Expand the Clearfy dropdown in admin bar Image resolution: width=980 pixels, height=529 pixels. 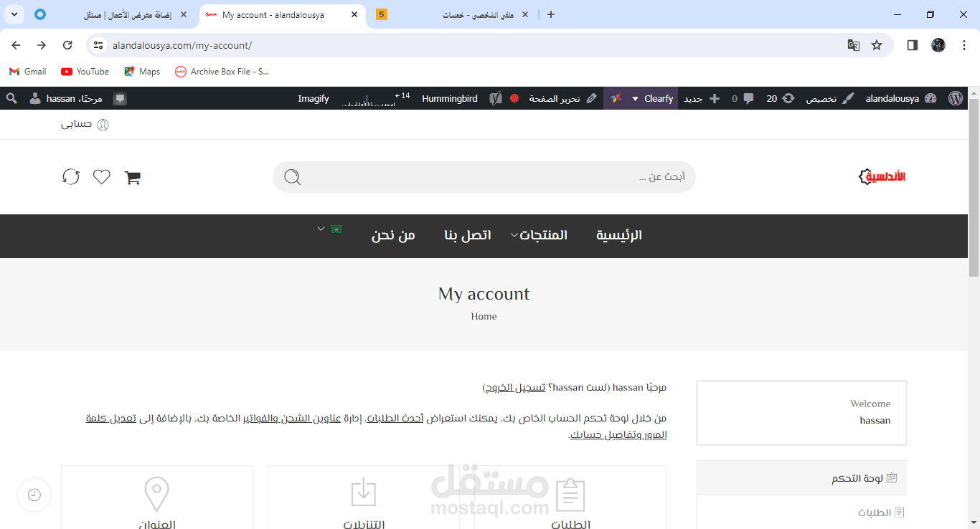coord(641,98)
